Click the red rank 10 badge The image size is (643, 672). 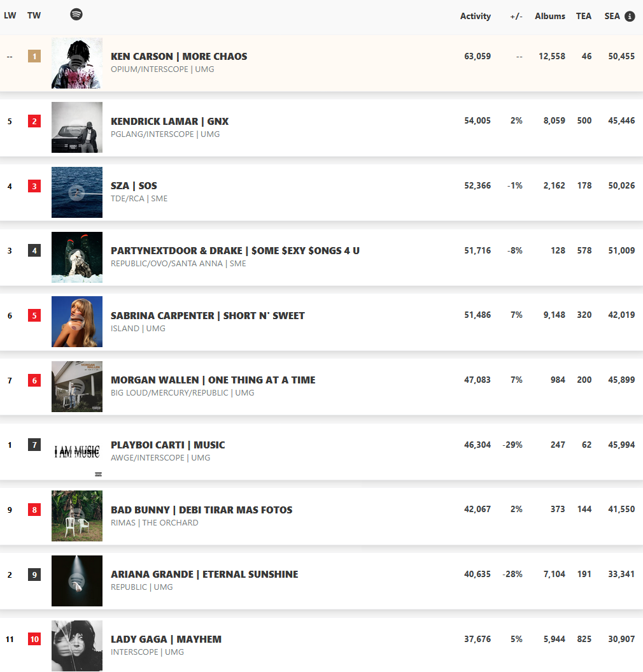(34, 640)
